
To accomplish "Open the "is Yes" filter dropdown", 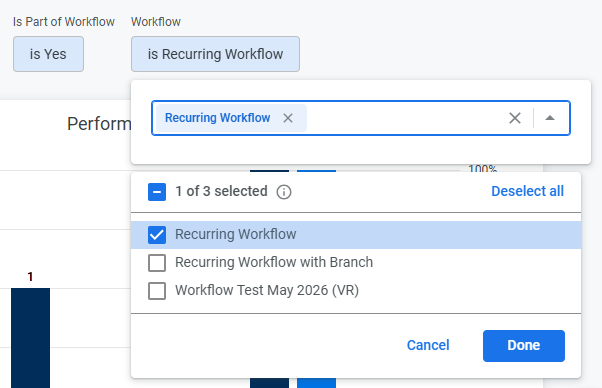I will [x=48, y=54].
